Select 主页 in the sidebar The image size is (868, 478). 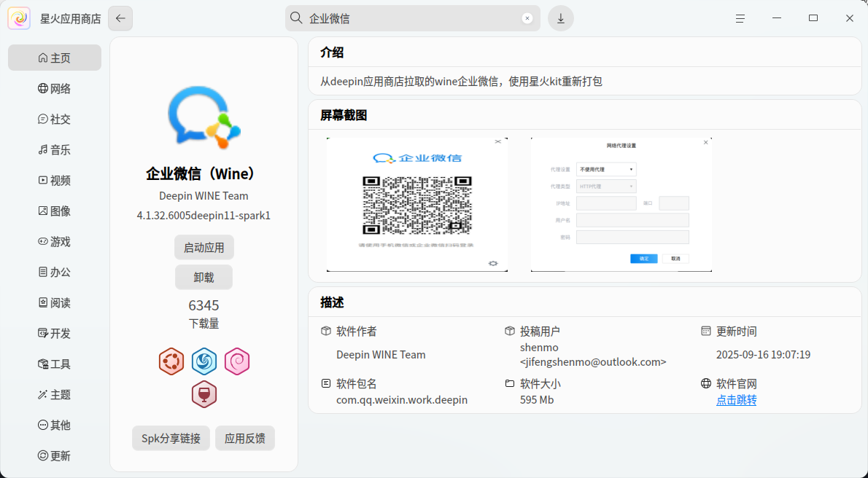coord(54,58)
